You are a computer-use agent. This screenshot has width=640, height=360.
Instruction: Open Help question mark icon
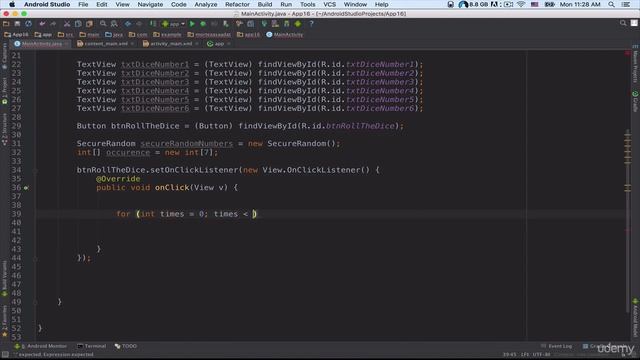click(311, 24)
